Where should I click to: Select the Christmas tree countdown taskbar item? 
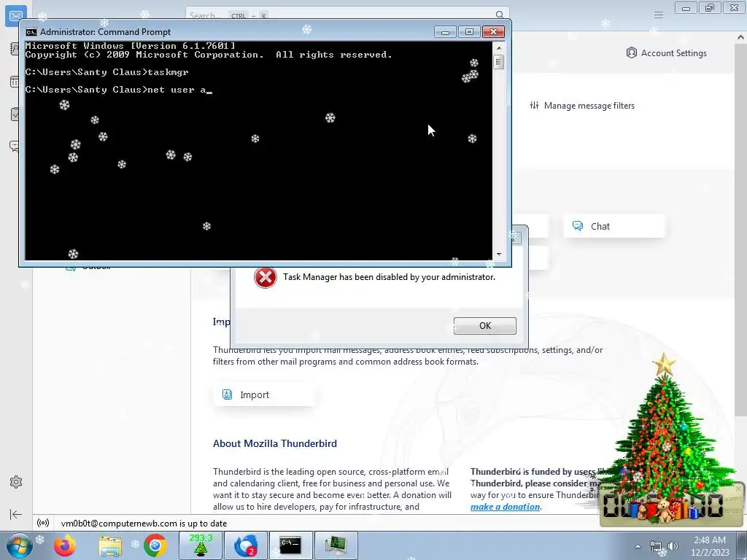pos(201,545)
